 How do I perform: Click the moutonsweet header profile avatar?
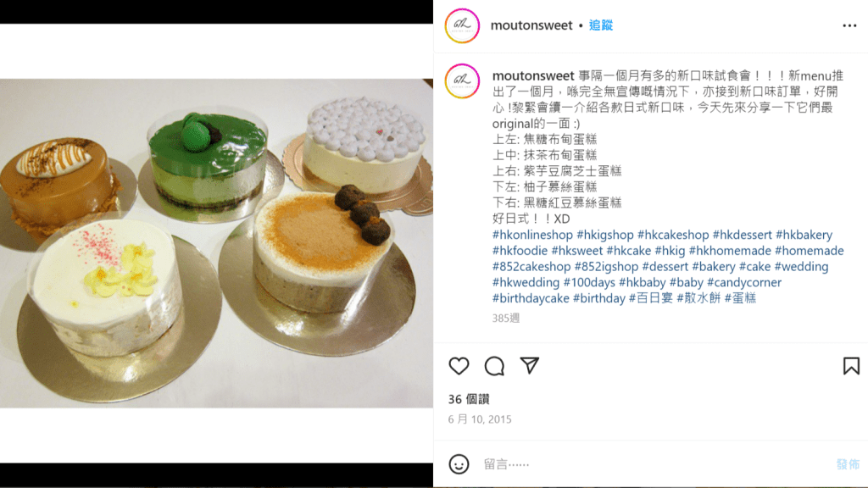[462, 25]
